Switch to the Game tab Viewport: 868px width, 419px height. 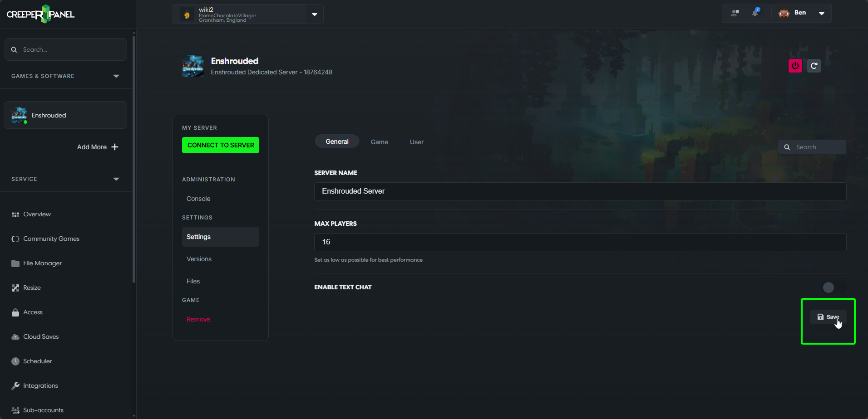380,142
